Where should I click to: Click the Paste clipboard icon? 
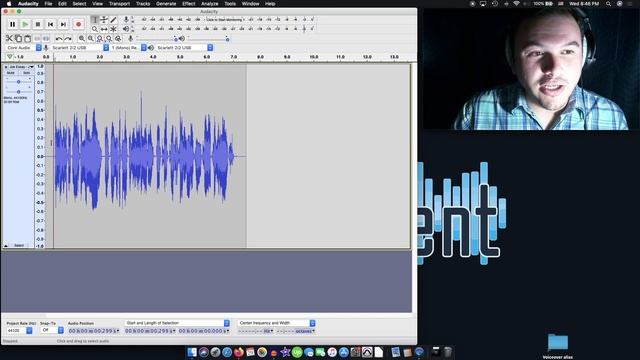click(x=28, y=38)
